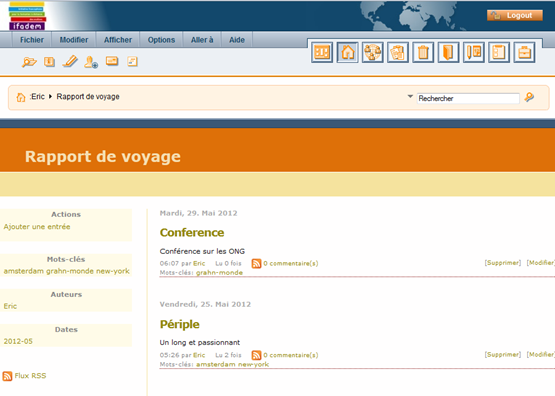Open the groups network icon in the top-right panel
The width and height of the screenshot is (555, 396).
372,52
